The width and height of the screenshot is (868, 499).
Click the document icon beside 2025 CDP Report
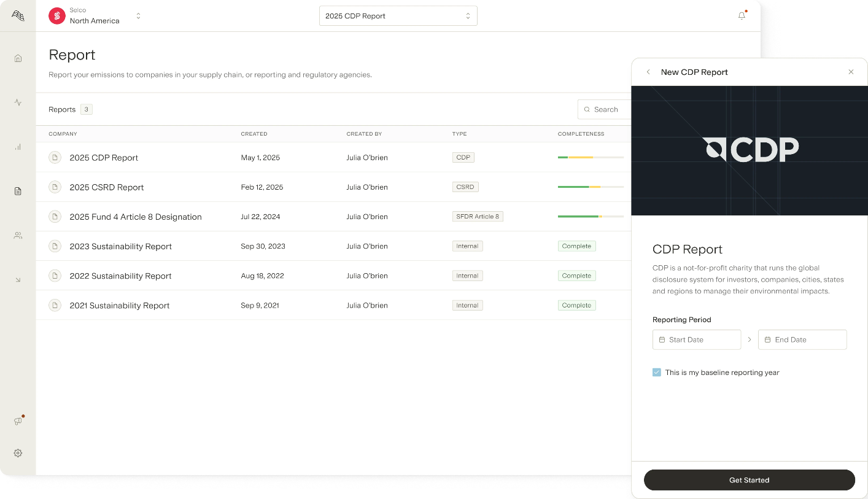(55, 158)
